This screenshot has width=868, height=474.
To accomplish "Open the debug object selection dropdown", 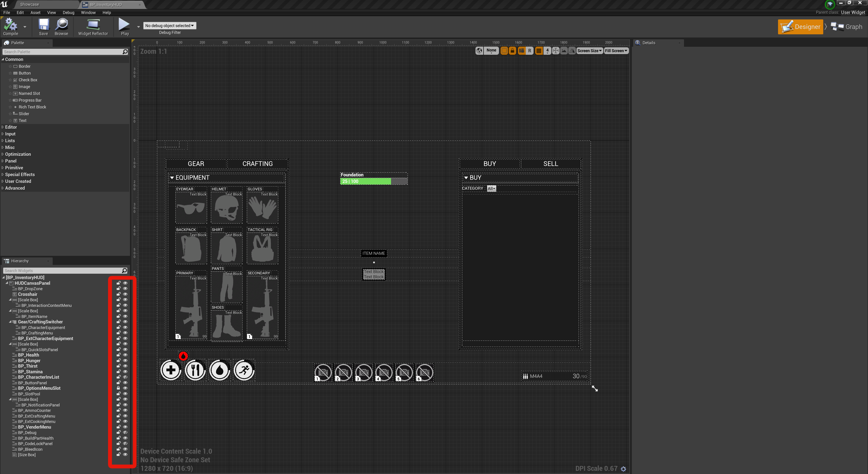I will click(x=170, y=26).
